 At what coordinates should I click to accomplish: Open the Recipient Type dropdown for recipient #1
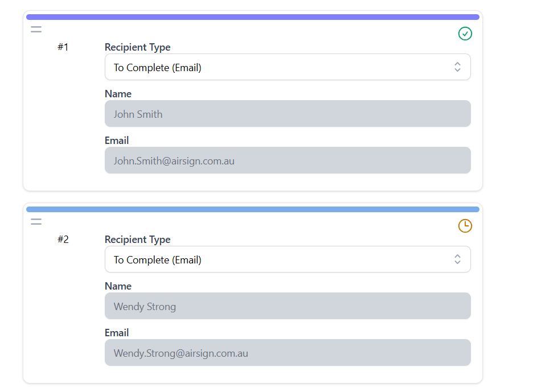pyautogui.click(x=287, y=67)
